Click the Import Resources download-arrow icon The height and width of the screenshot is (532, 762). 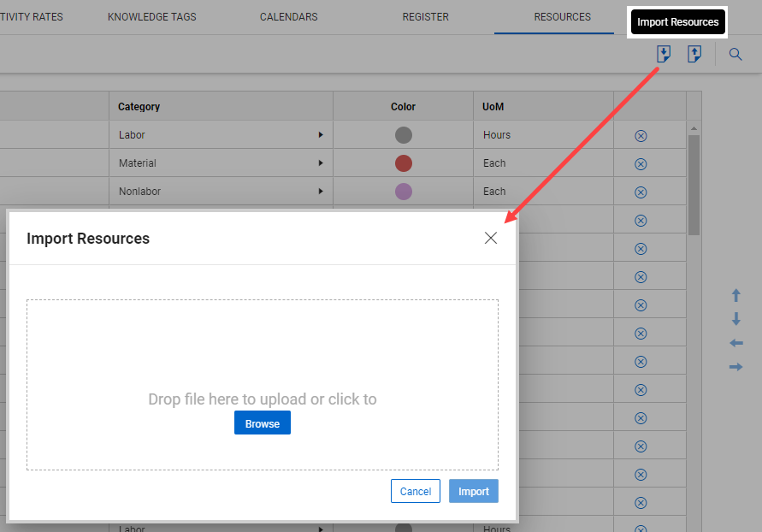tap(664, 54)
